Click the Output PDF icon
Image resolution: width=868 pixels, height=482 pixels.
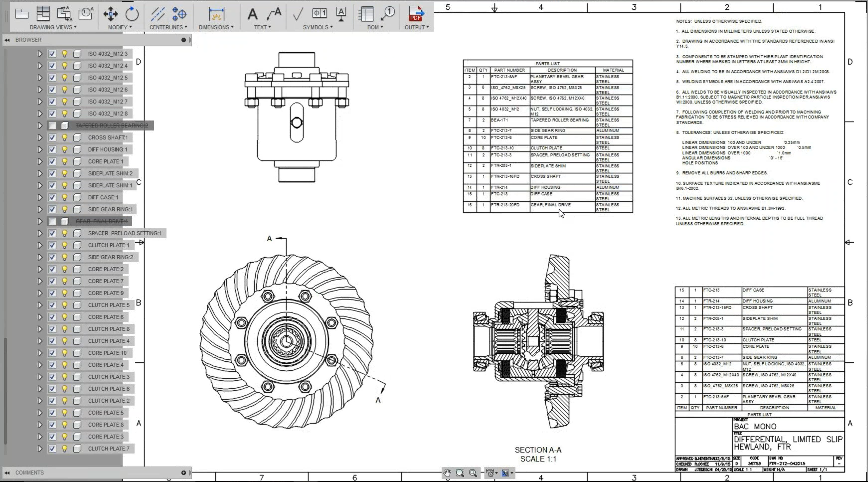tap(416, 14)
